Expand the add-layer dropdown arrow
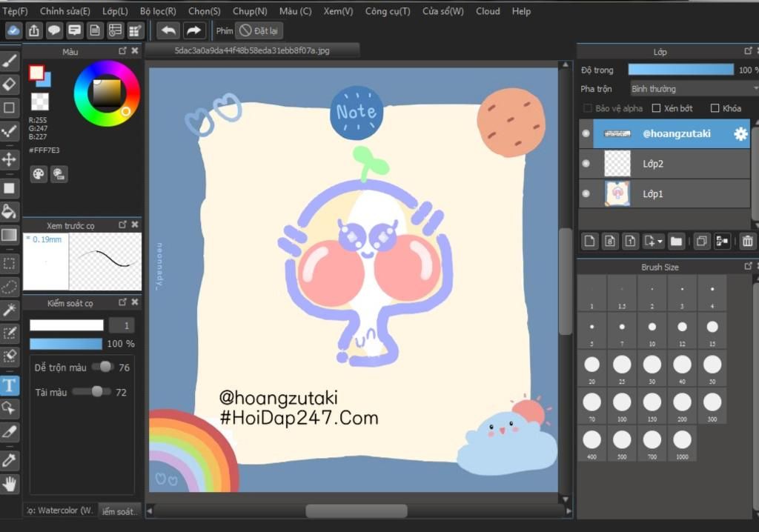Screen dimensions: 759x532 pos(660,241)
